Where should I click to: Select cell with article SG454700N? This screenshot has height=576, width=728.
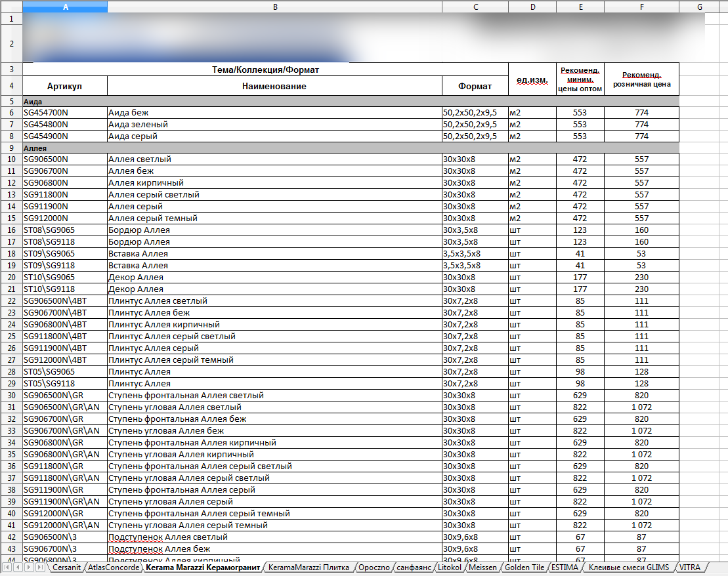pyautogui.click(x=65, y=113)
